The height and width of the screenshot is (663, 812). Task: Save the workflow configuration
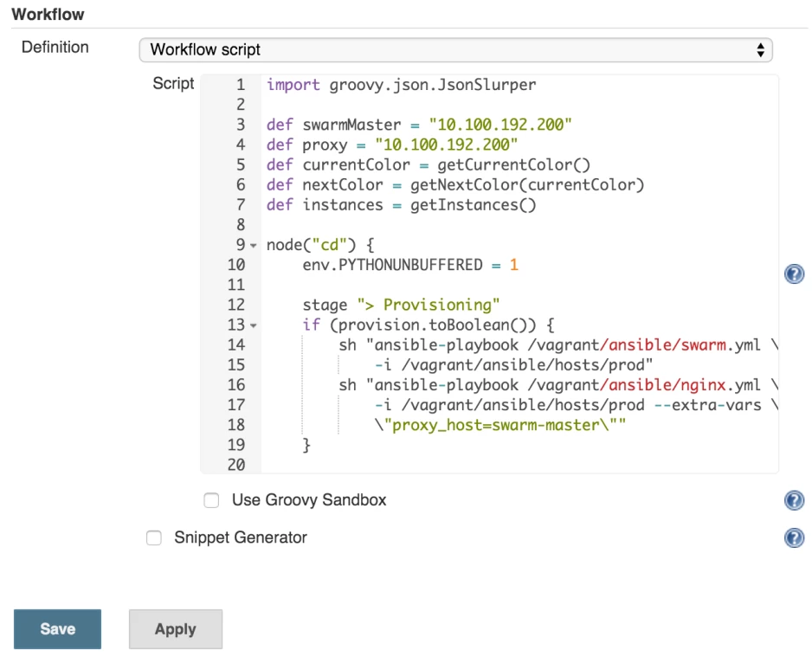[57, 629]
